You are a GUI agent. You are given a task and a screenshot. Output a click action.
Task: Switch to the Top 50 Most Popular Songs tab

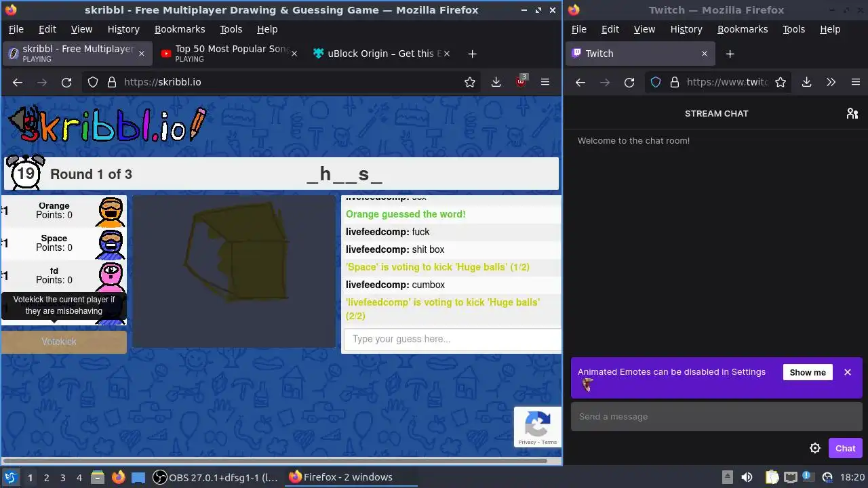point(231,54)
